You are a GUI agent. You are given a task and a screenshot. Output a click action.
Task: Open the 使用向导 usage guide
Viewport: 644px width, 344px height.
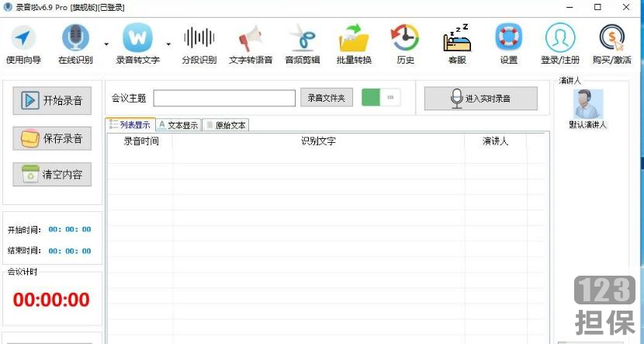[24, 44]
